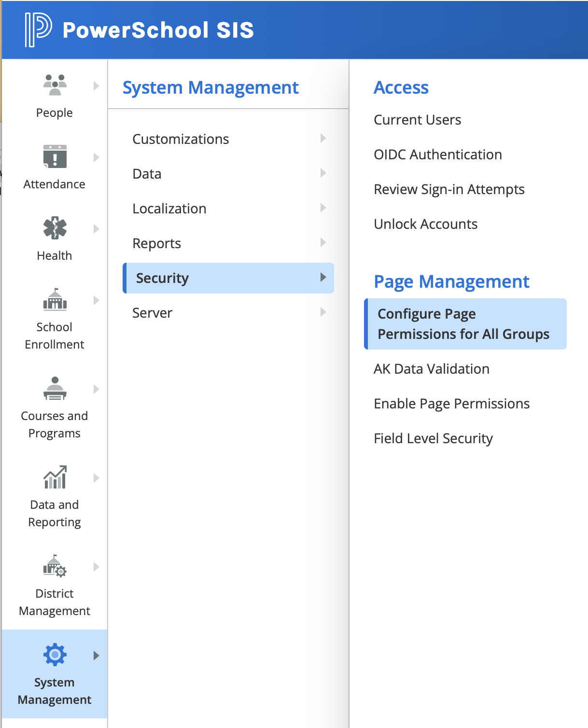Open the Reports menu item
Viewport: 588px width, 728px height.
click(x=228, y=243)
